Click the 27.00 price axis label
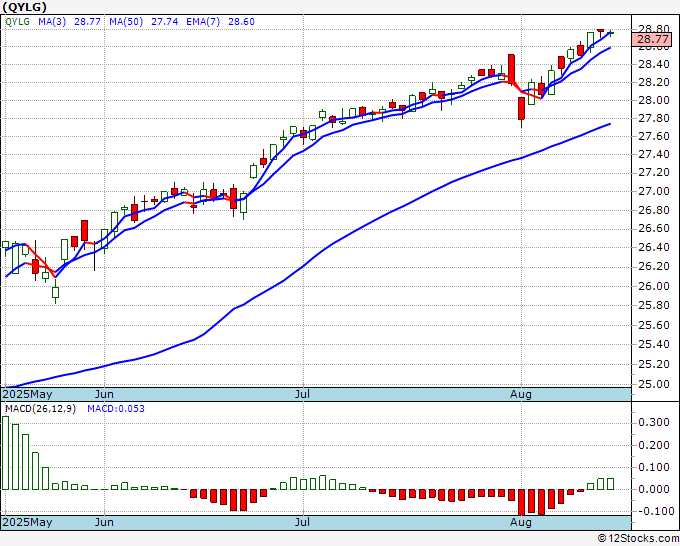The image size is (680, 546). point(654,191)
